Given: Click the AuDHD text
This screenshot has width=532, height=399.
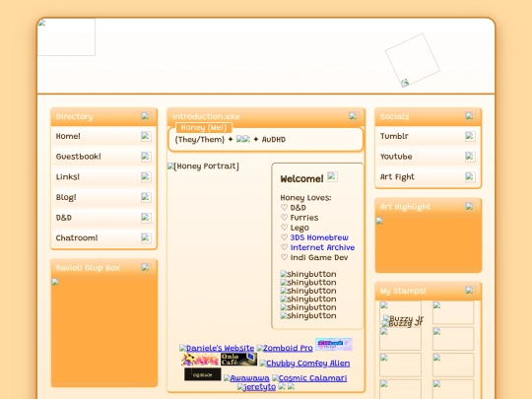Looking at the screenshot, I should pyautogui.click(x=274, y=140).
